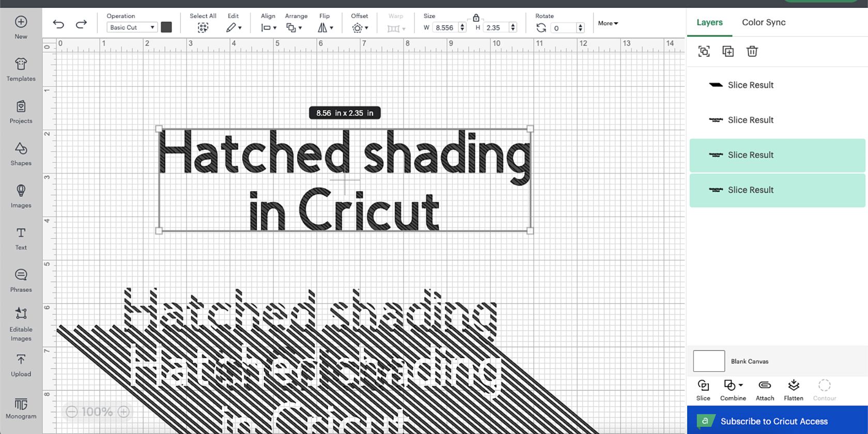Screen dimensions: 868x434
Task: Switch to the Color Sync tab
Action: pos(764,22)
